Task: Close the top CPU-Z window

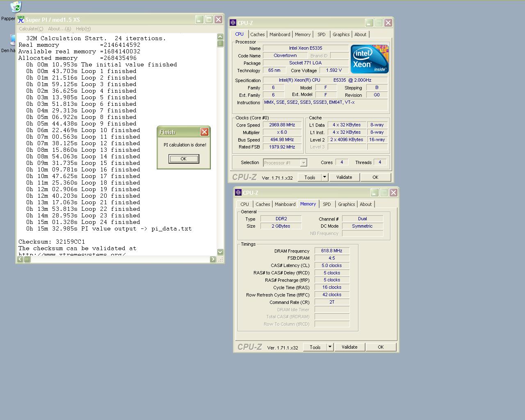Action: 388,23
